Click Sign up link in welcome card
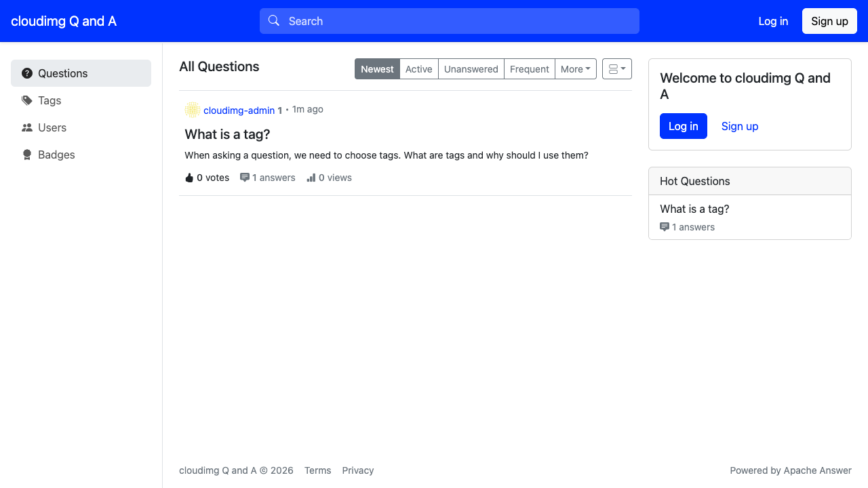The width and height of the screenshot is (868, 488). coord(740,126)
